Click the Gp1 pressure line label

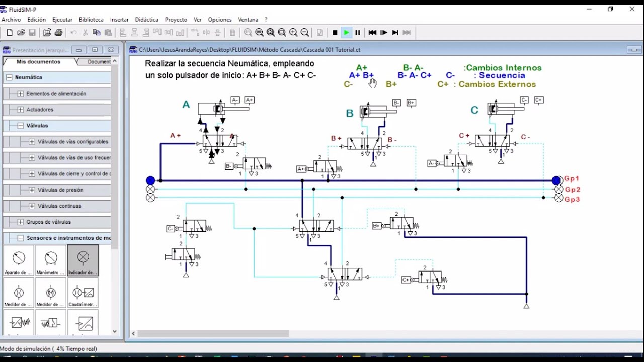(572, 178)
